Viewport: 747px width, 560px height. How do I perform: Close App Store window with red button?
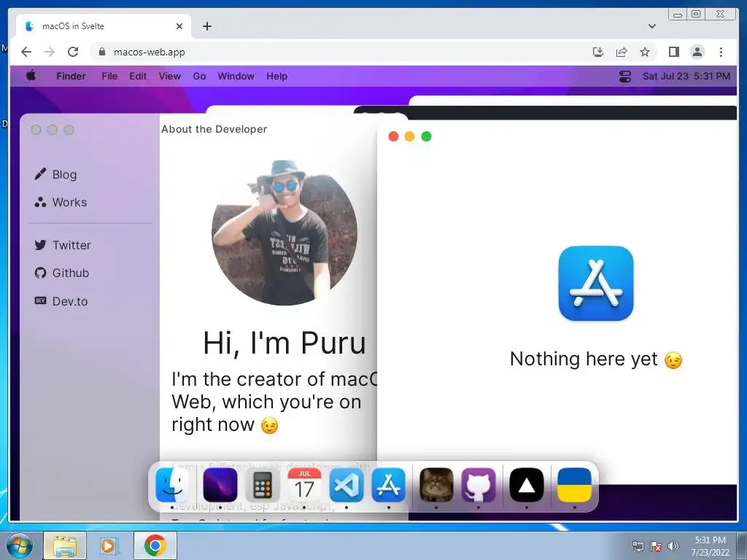tap(393, 136)
